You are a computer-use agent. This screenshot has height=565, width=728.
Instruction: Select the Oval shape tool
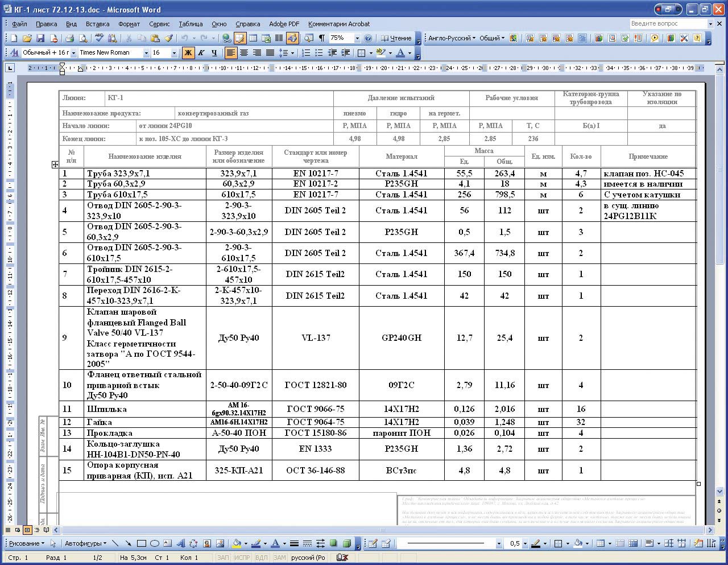click(x=155, y=543)
